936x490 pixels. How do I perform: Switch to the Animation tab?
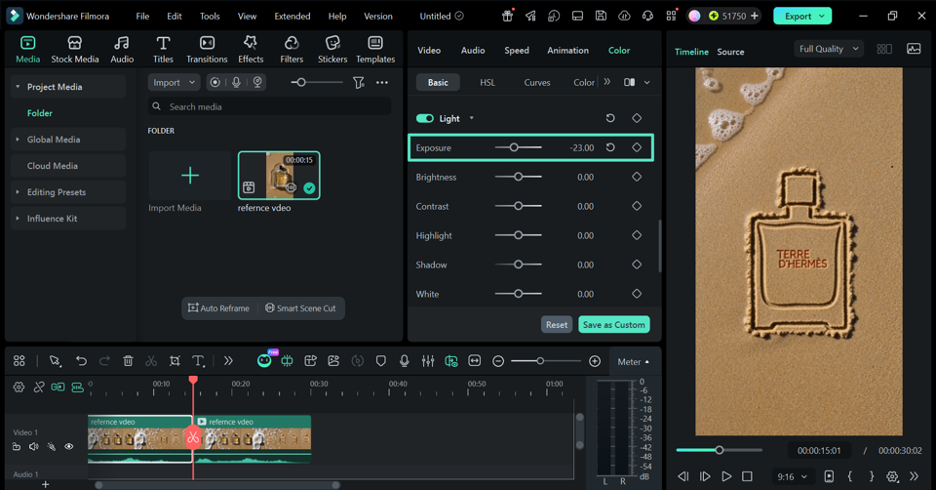568,51
